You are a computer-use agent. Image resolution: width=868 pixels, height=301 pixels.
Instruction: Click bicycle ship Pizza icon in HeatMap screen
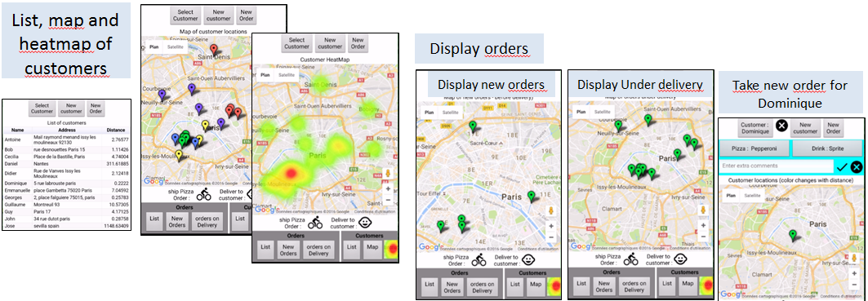[315, 223]
